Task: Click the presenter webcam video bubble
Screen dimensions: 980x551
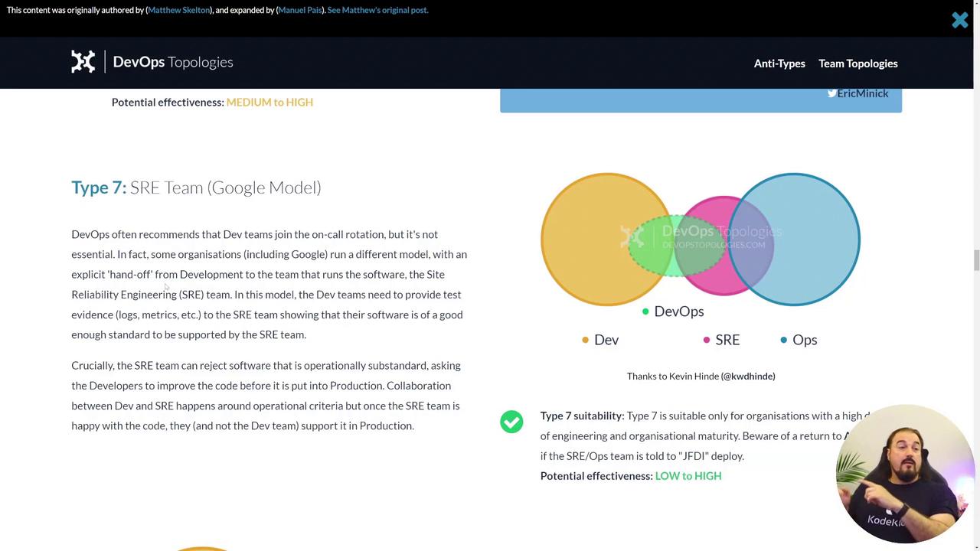Action: pos(903,474)
